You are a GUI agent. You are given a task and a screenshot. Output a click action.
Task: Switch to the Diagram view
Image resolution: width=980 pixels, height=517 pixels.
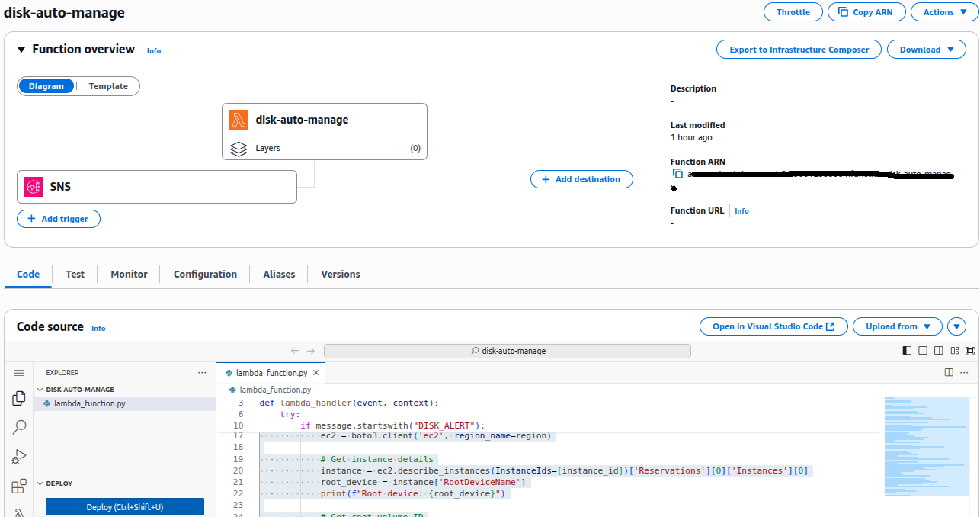click(x=46, y=86)
